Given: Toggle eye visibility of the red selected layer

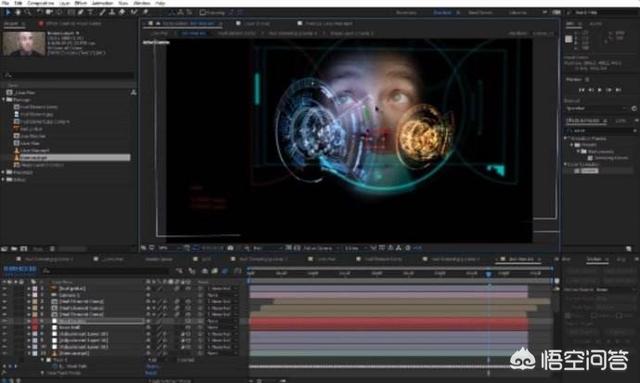Looking at the screenshot, I should 4,321.
